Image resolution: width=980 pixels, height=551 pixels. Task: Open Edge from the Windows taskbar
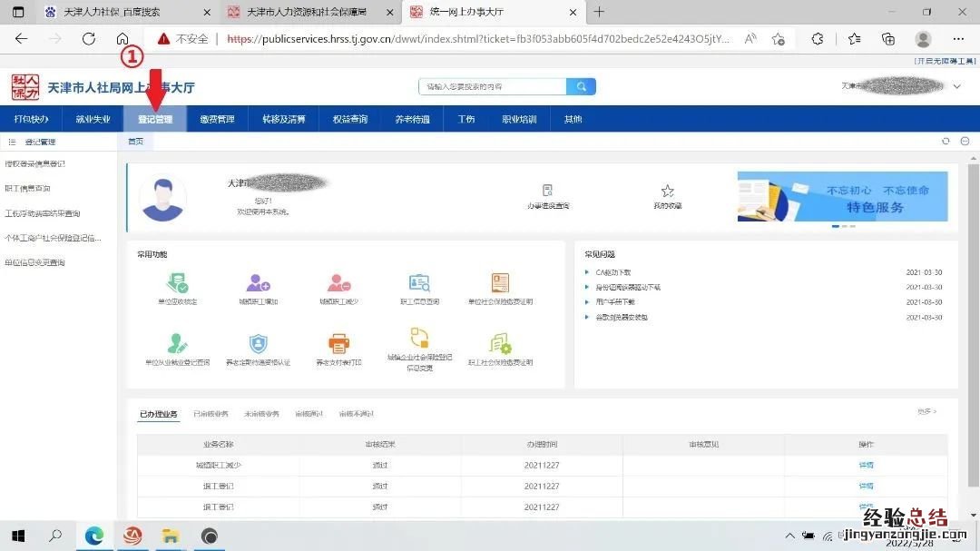click(x=94, y=536)
